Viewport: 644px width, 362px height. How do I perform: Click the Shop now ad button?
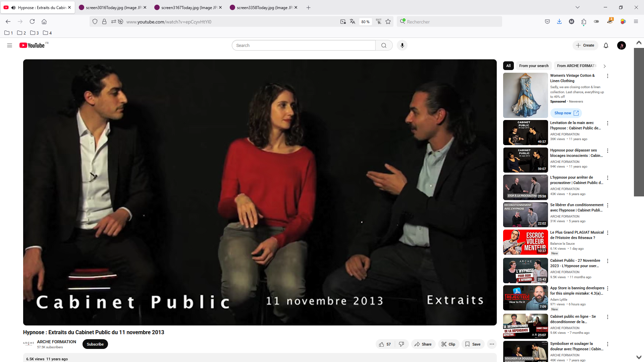tap(566, 113)
